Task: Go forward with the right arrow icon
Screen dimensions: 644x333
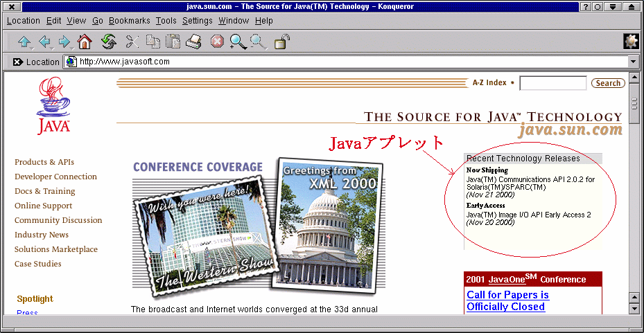Action: 64,42
